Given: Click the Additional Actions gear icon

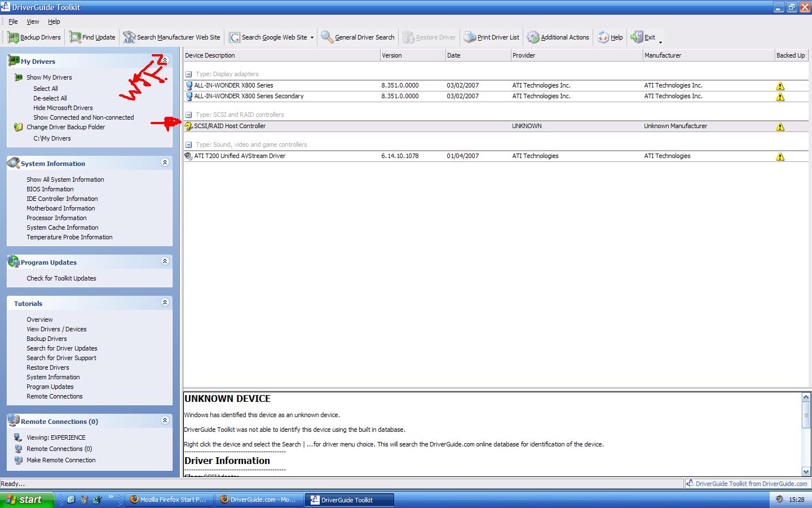Looking at the screenshot, I should pos(533,37).
